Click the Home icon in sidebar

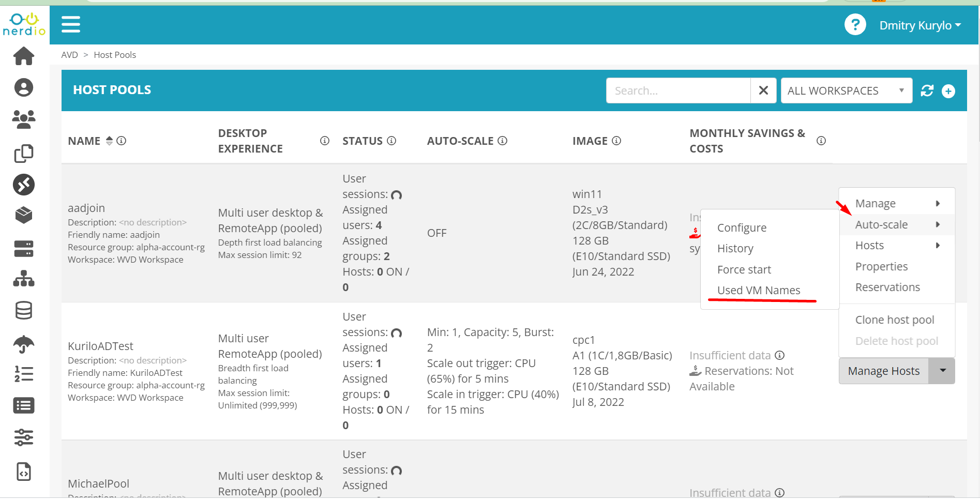(x=24, y=56)
